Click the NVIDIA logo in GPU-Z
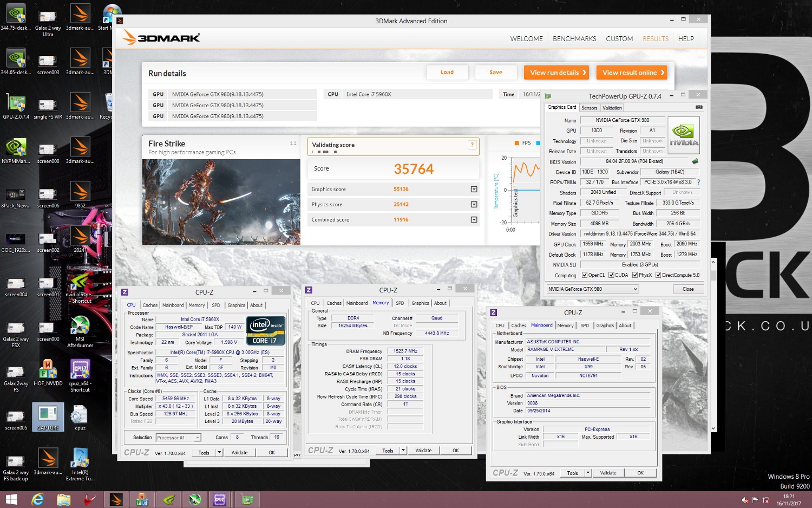Screen dimensions: 812x508 (684, 135)
